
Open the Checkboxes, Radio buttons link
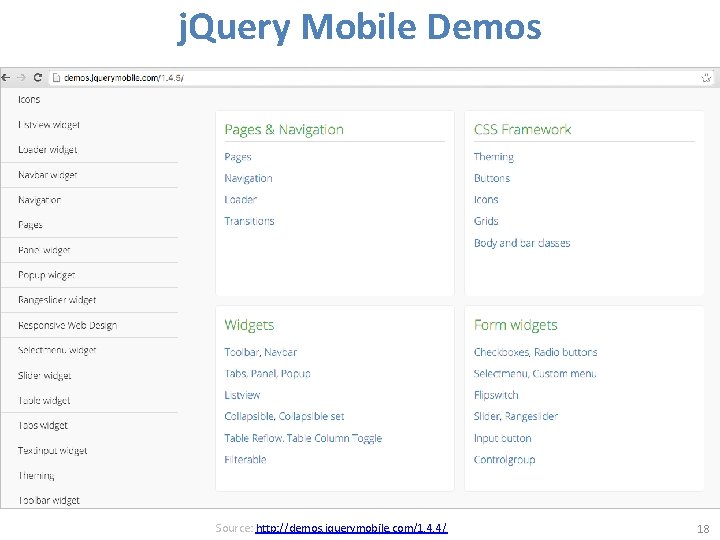(535, 352)
